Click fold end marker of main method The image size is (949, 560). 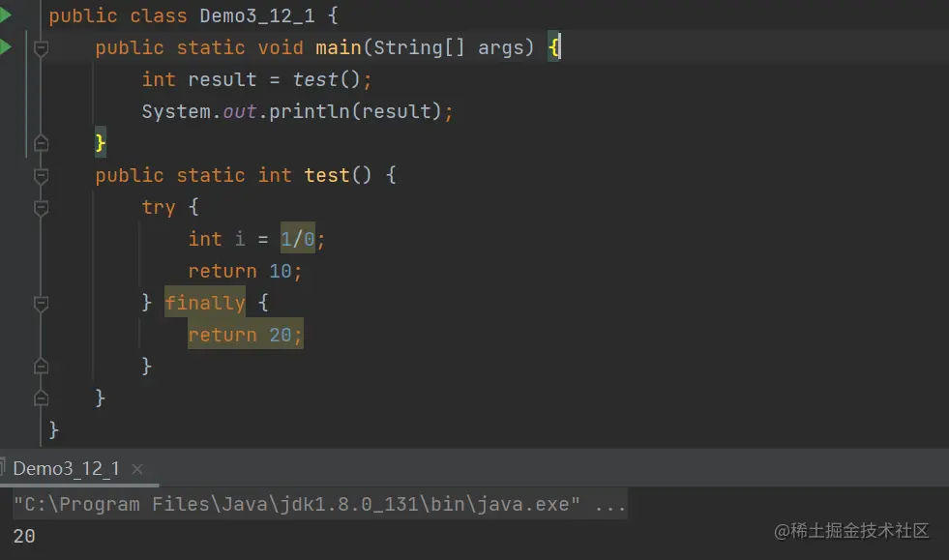click(x=42, y=143)
